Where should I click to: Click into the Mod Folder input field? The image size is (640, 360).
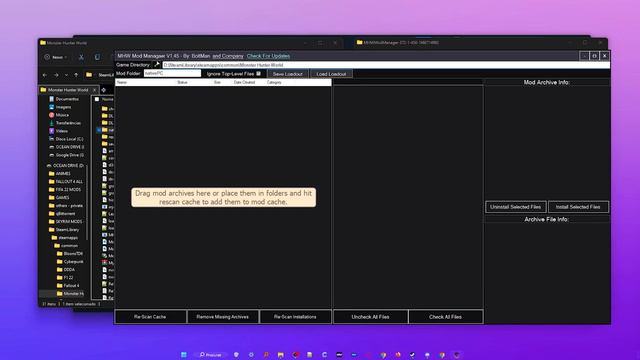(172, 73)
